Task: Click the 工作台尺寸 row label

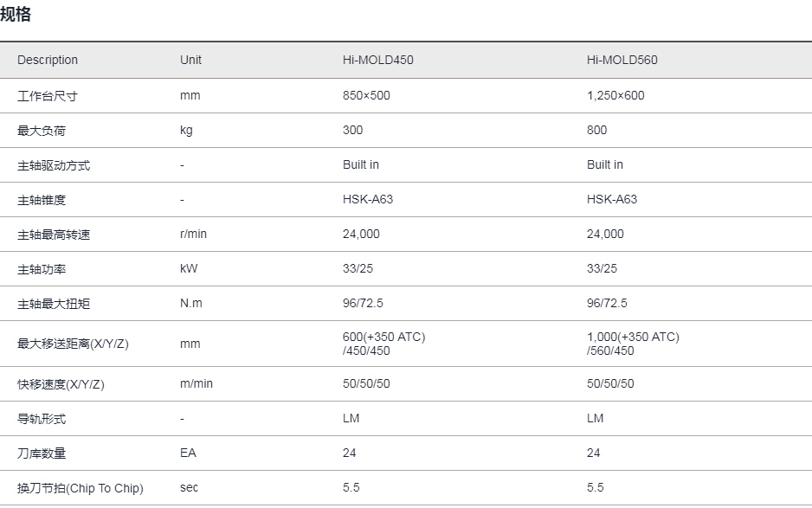Action: [47, 96]
